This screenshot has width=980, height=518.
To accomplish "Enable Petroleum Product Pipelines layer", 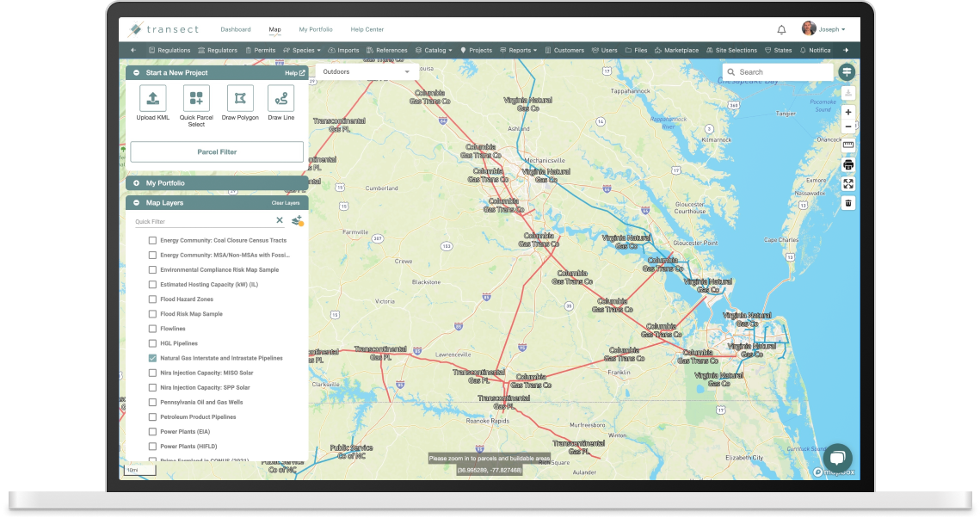I will coord(152,416).
